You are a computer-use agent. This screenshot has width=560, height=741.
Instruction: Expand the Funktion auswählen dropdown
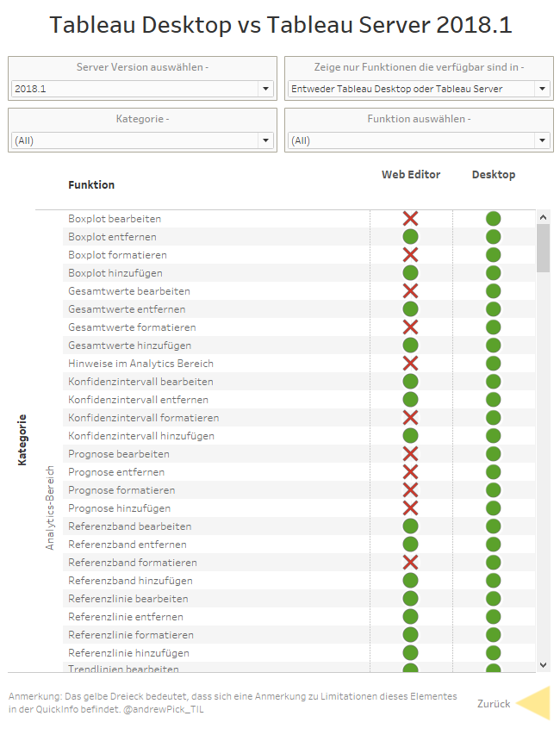pos(419,140)
